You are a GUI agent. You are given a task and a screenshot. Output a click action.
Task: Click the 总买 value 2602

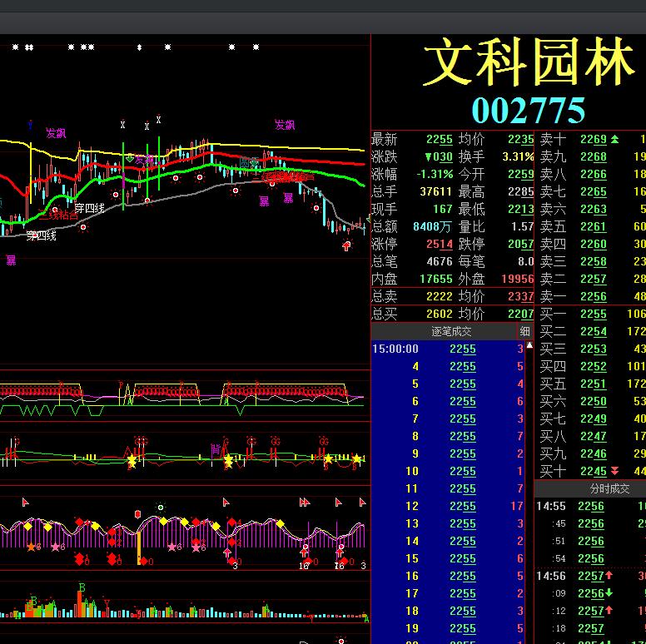440,314
